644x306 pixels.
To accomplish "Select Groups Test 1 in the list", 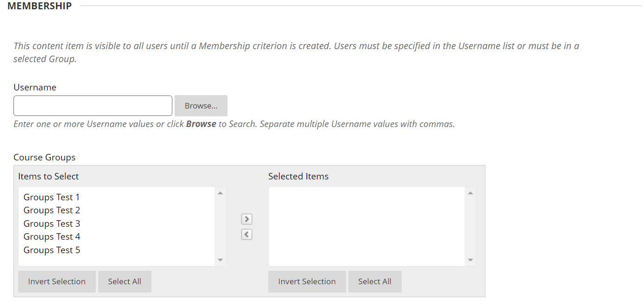I will (x=52, y=197).
